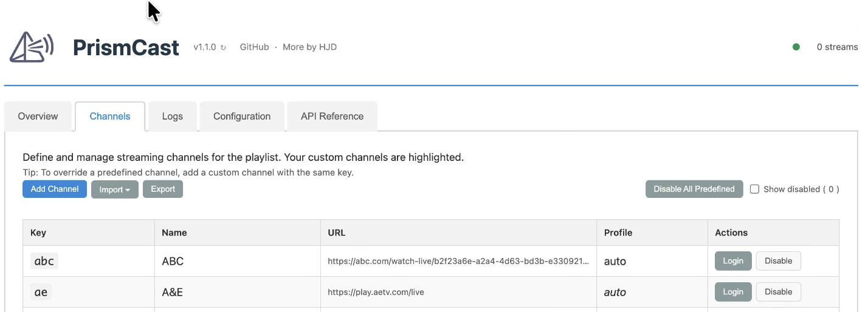Screen dimensions: 868x312
Task: Open the API Reference tab
Action: tap(332, 117)
